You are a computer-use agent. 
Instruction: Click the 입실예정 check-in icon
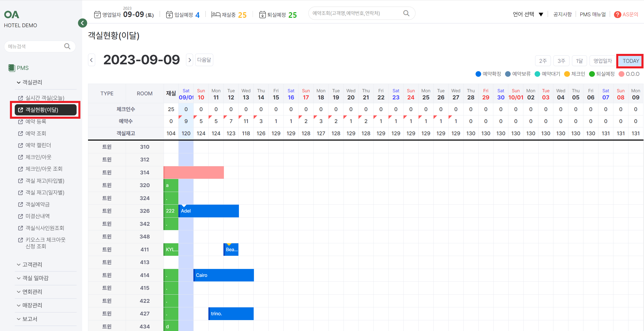click(169, 14)
